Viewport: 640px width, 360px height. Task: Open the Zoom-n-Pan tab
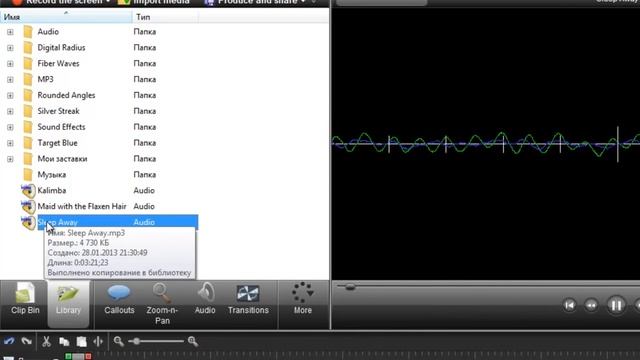click(x=162, y=304)
